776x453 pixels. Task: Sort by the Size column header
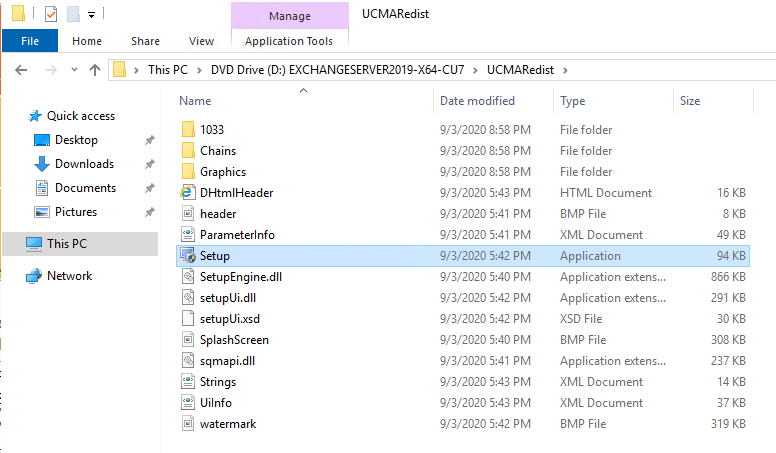[690, 101]
